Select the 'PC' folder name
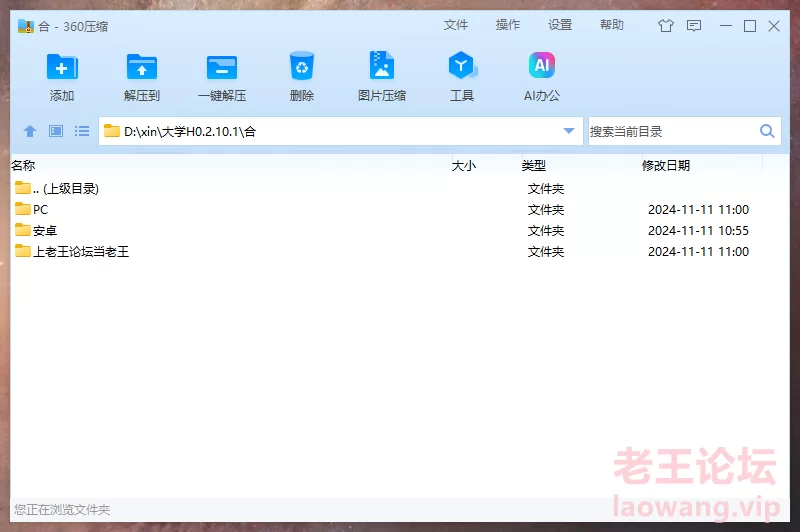This screenshot has height=532, width=800. coord(40,210)
